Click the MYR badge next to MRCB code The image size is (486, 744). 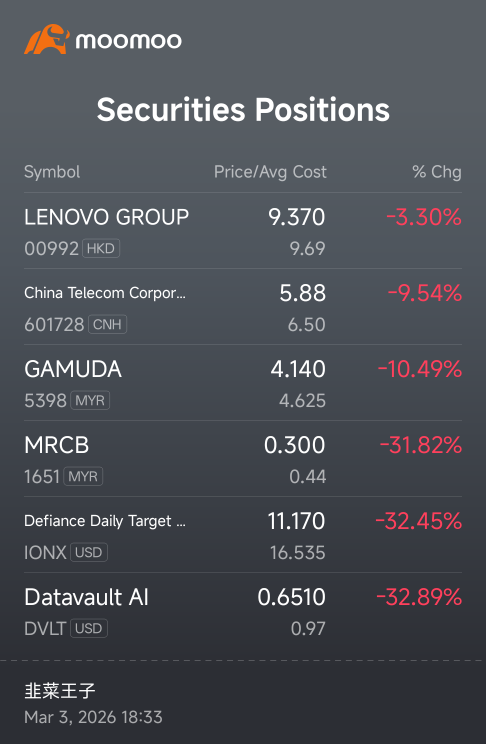83,476
